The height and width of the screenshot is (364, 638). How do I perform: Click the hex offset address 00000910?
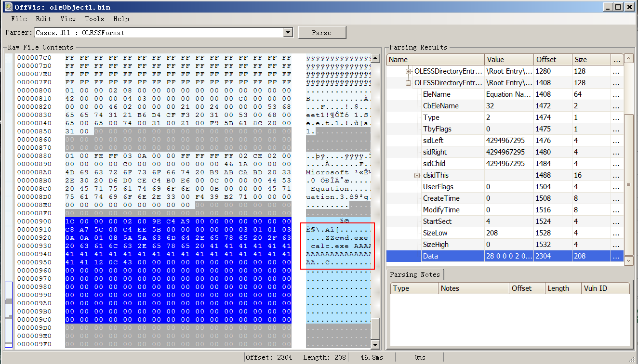click(34, 230)
